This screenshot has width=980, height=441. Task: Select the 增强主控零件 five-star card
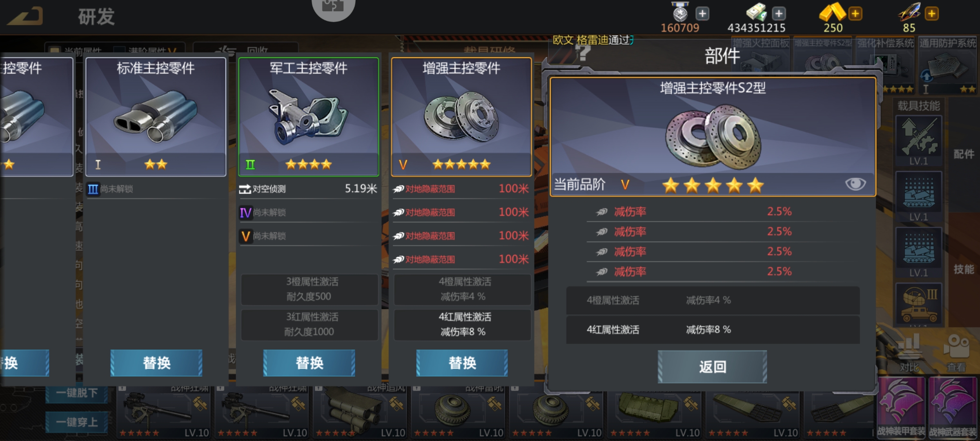click(x=461, y=117)
